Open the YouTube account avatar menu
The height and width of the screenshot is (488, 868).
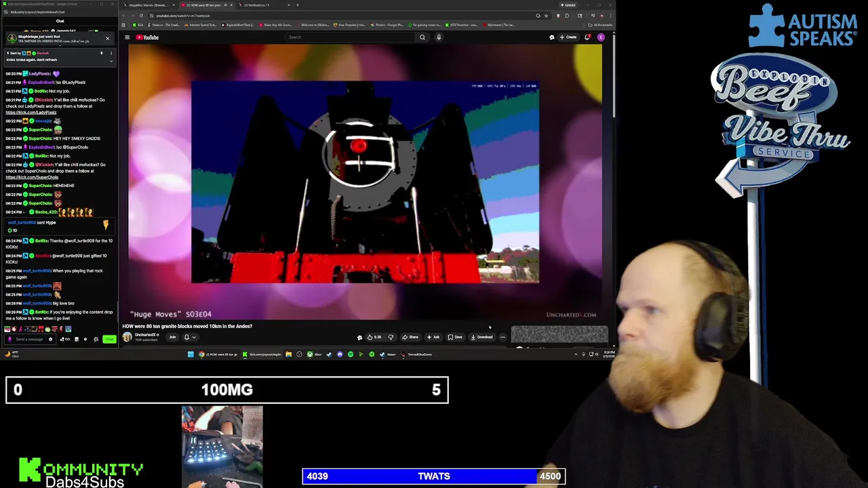coord(601,37)
